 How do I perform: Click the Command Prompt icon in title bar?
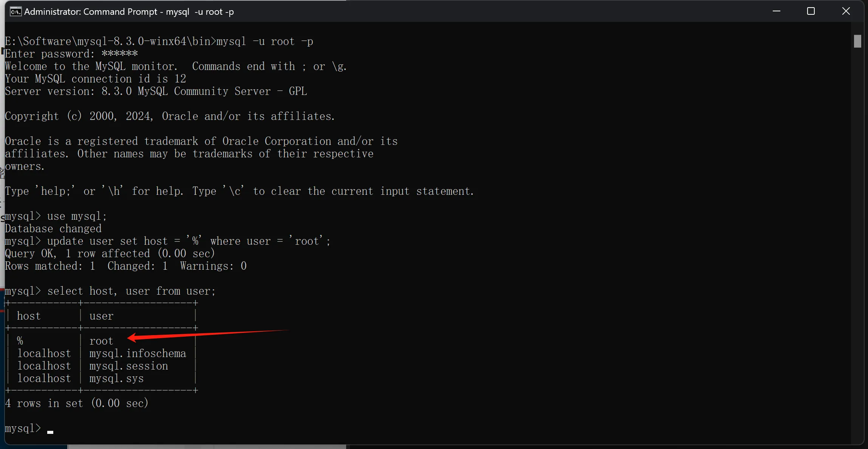(x=15, y=12)
